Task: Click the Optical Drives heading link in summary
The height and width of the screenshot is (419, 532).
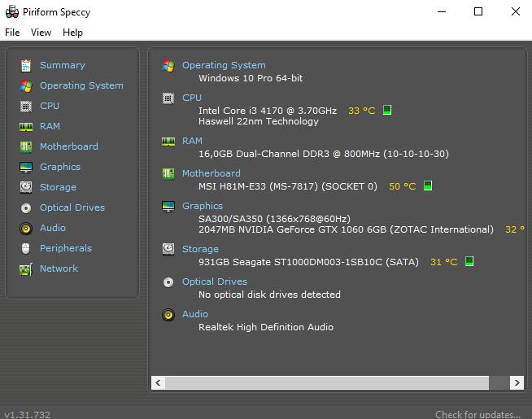Action: [x=215, y=282]
